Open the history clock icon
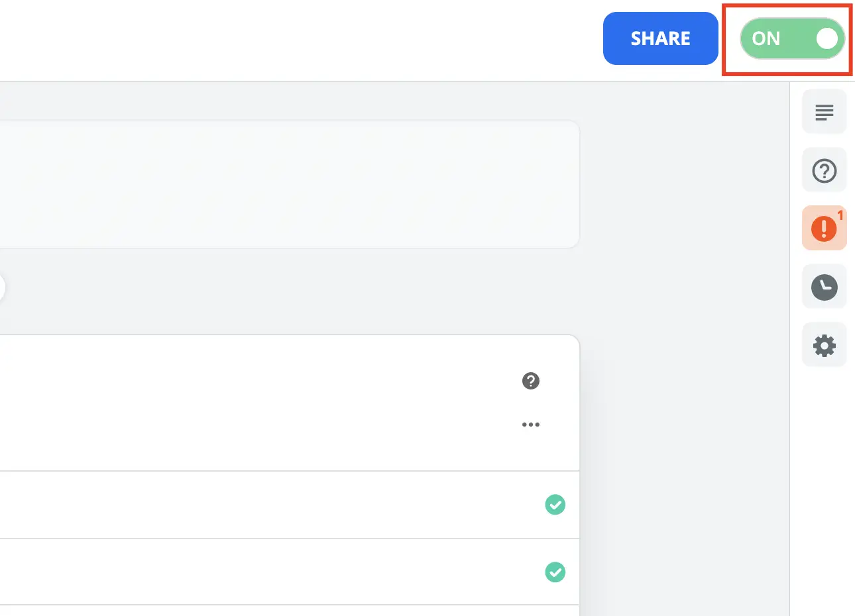 tap(824, 287)
